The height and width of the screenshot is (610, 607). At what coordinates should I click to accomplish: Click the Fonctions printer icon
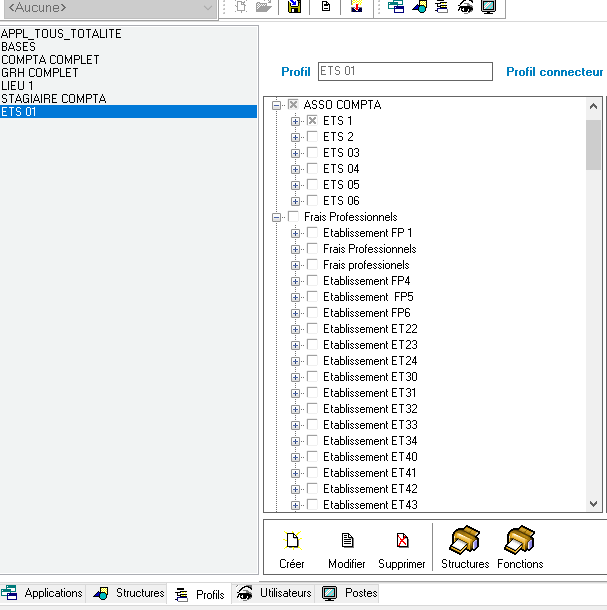coord(520,547)
